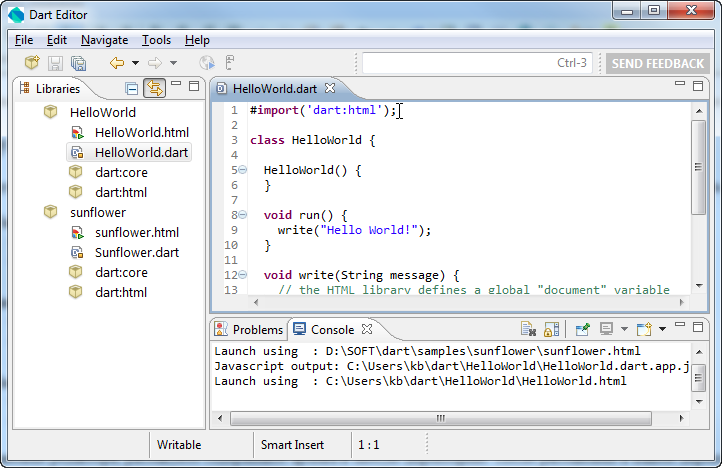Minimize the Console panel

click(680, 324)
